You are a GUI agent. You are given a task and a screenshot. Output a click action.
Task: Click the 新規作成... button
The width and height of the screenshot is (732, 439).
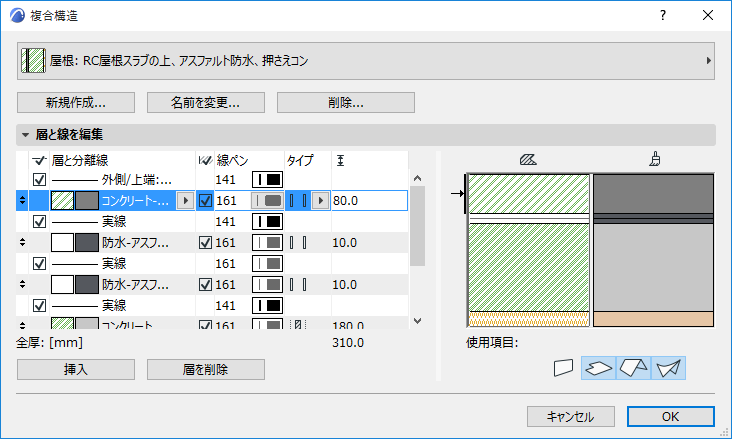(x=76, y=102)
